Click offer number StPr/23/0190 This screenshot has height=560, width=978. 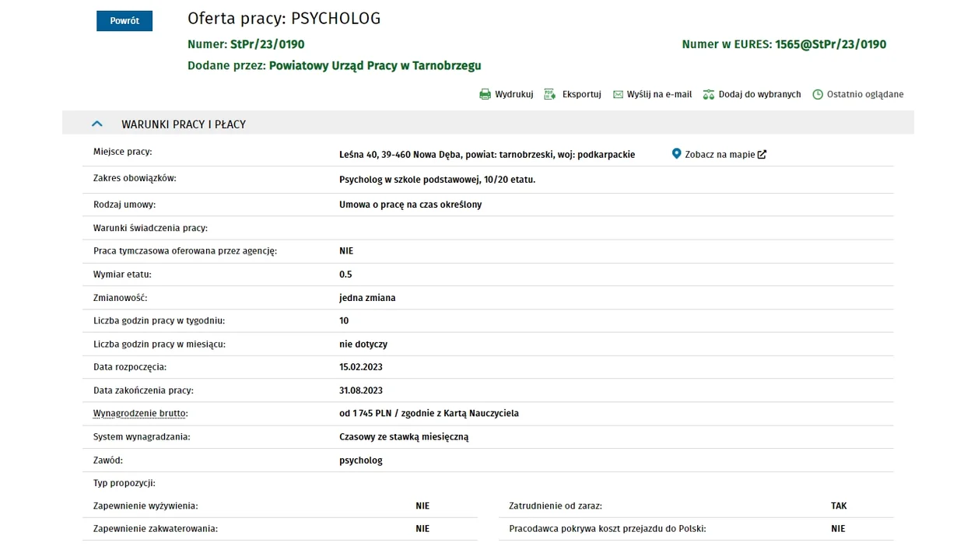click(267, 45)
